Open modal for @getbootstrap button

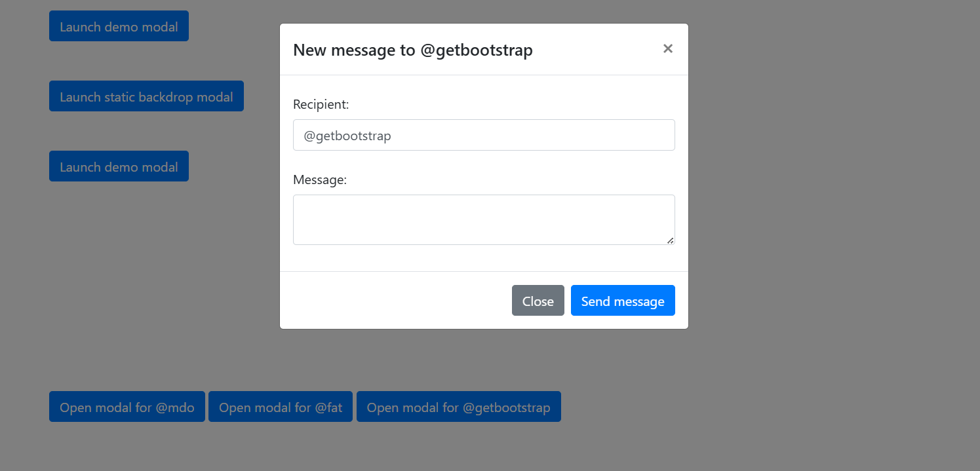click(x=458, y=407)
